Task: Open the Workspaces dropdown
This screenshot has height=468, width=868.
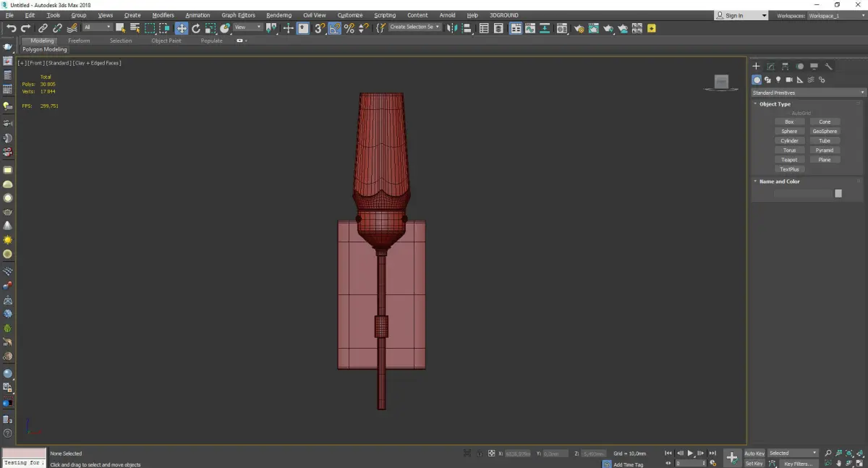Action: tap(835, 15)
